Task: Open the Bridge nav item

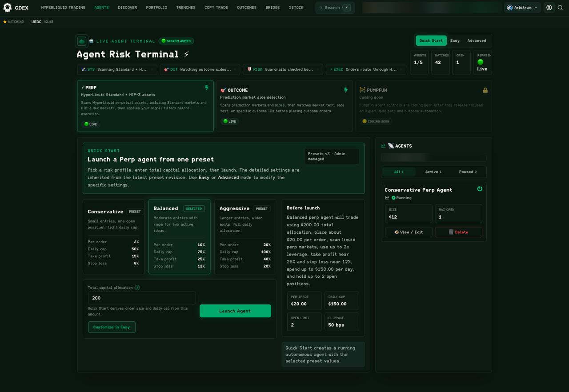Action: pyautogui.click(x=272, y=8)
